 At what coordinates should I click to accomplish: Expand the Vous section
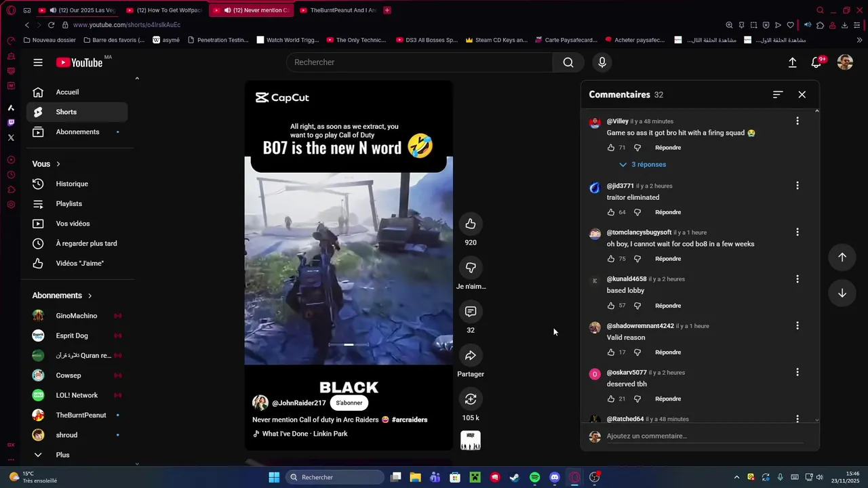coord(46,164)
